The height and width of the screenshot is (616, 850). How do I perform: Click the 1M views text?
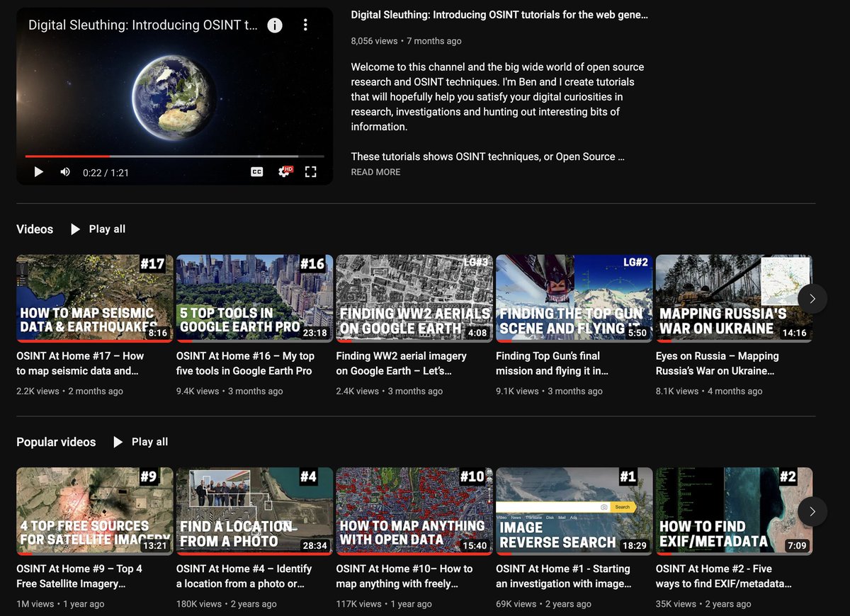click(35, 604)
